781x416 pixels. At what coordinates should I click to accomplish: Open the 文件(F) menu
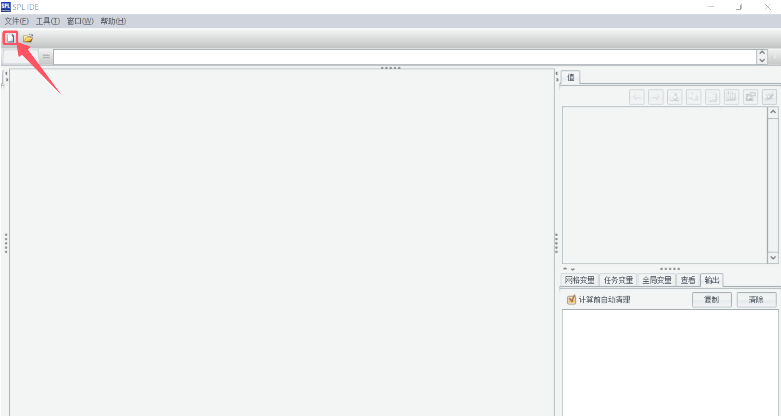coord(16,21)
